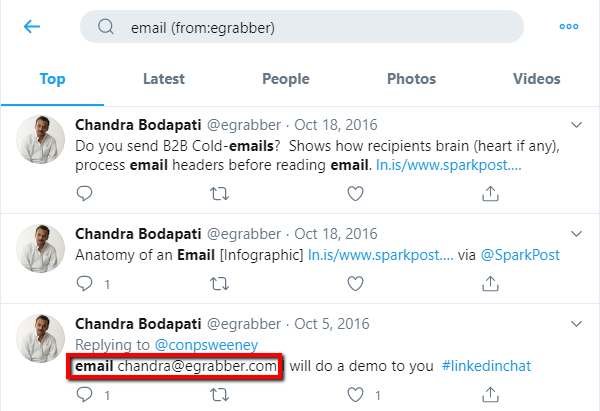Viewport: 600px width, 411px height.
Task: Retweet the Anatomy of an Email tweet
Action: click(219, 284)
